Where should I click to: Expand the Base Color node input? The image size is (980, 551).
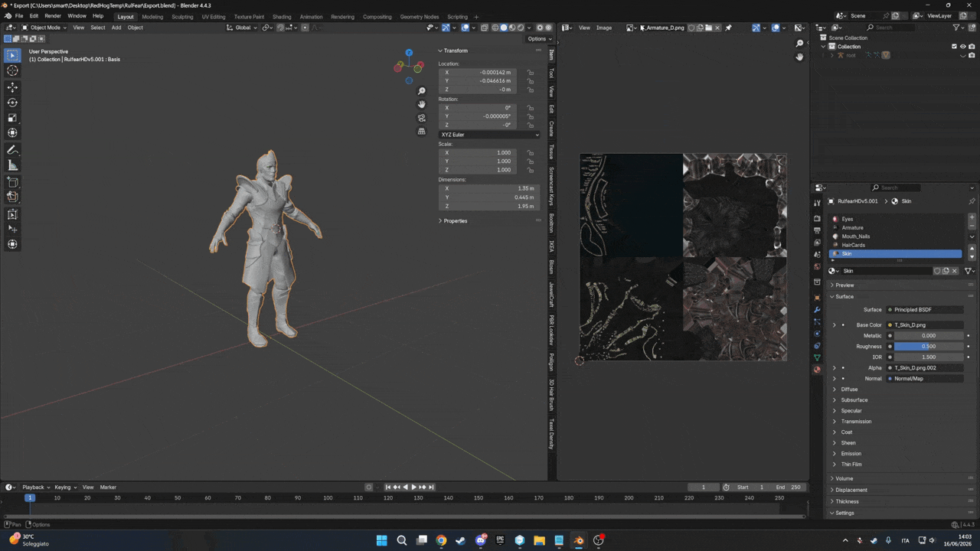pos(835,325)
